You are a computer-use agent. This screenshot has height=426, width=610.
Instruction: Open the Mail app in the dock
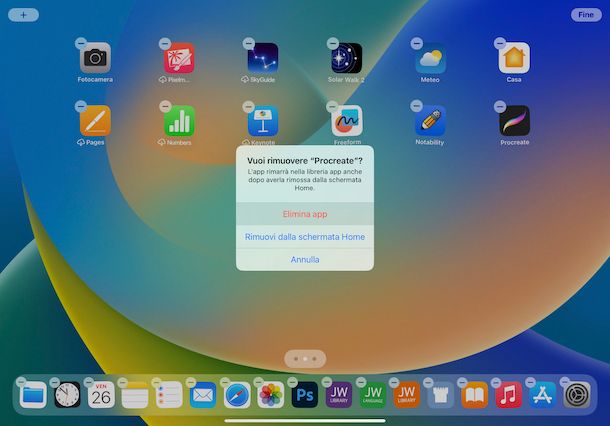pyautogui.click(x=203, y=395)
